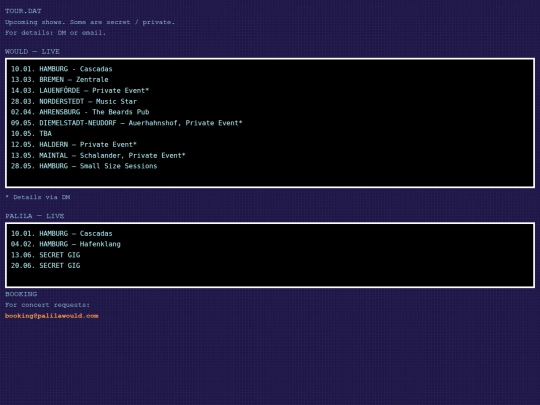Select the row '28.05. HAMBURG – Small Size Sessions'
This screenshot has height=405, width=540.
pos(84,166)
